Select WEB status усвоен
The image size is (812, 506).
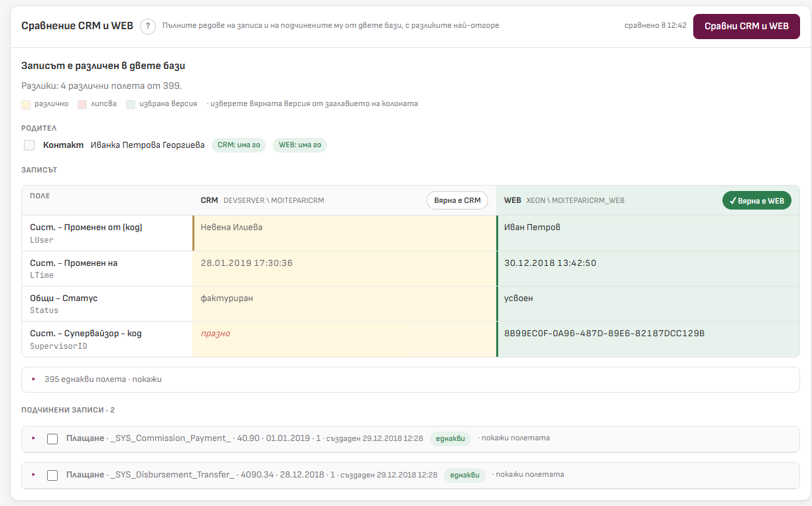coord(519,298)
